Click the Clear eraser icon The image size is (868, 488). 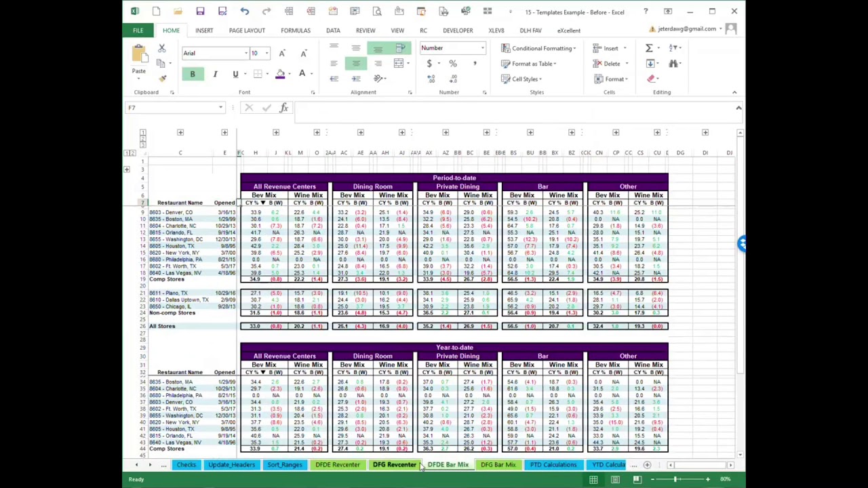click(651, 79)
